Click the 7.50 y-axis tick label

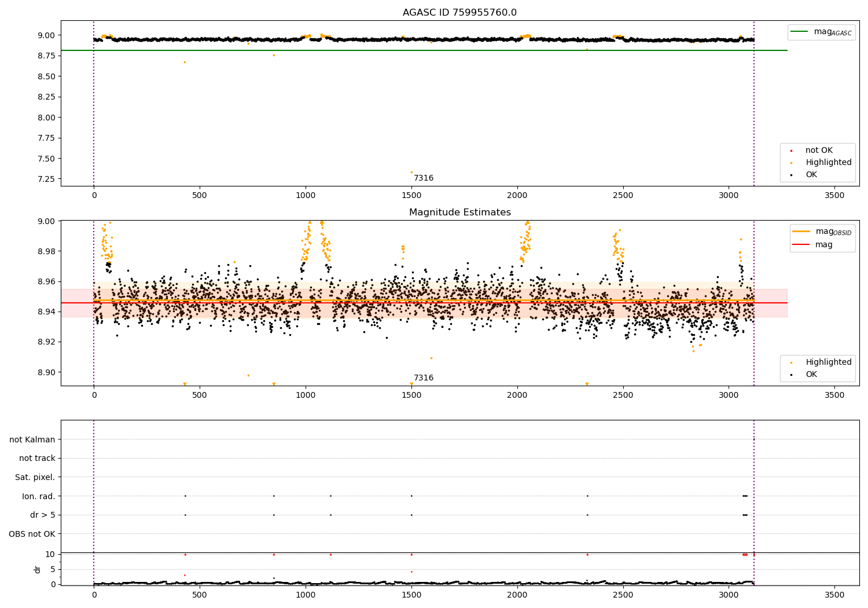pos(46,159)
